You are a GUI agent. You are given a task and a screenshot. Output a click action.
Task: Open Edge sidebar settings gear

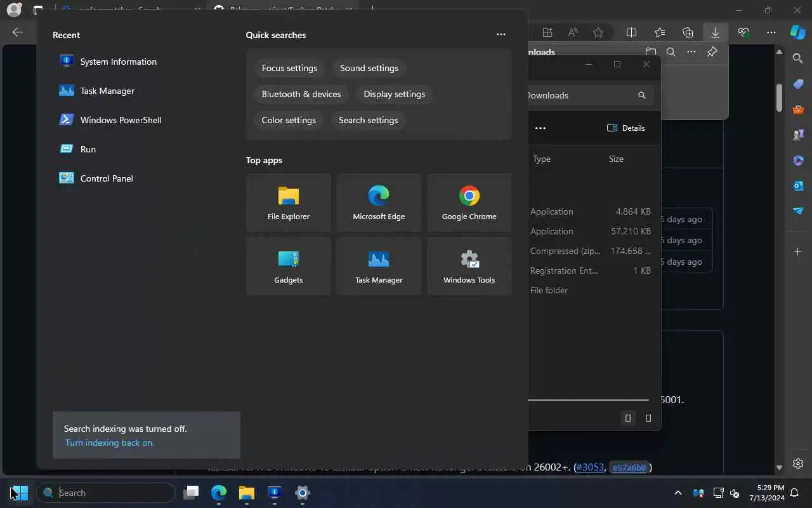click(798, 464)
